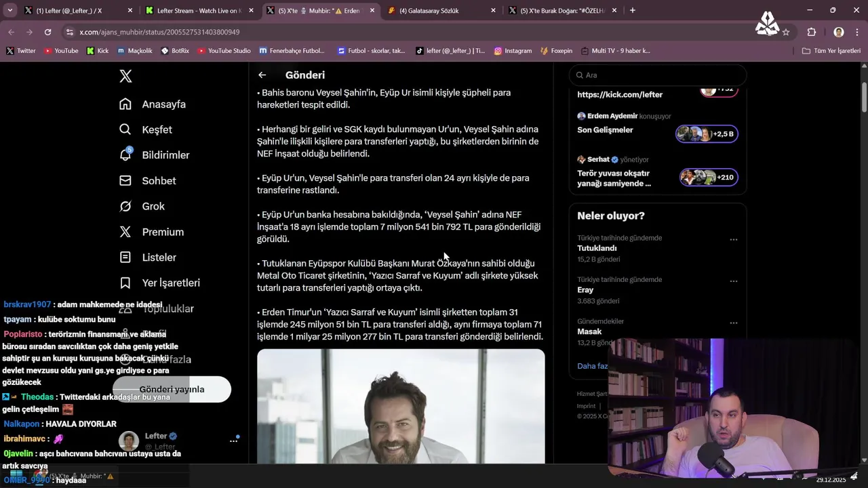
Task: Open Keşfet search icon in sidebar
Action: click(x=125, y=129)
